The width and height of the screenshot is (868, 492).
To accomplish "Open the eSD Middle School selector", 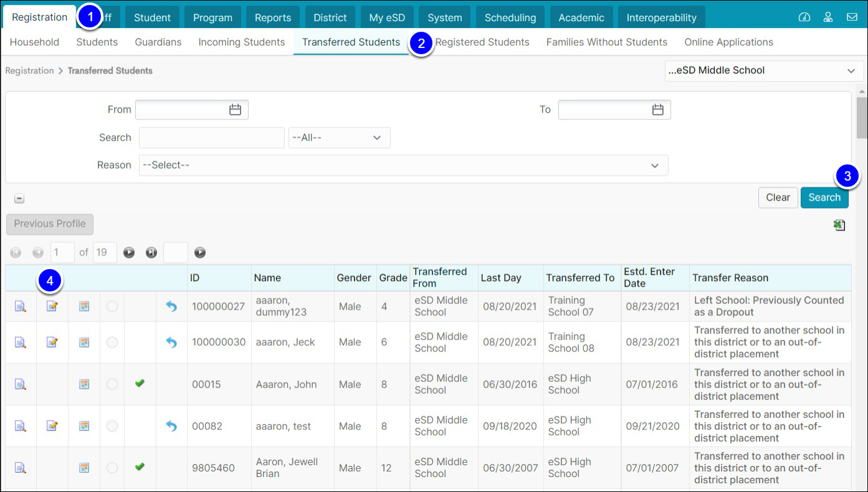I will (x=764, y=70).
